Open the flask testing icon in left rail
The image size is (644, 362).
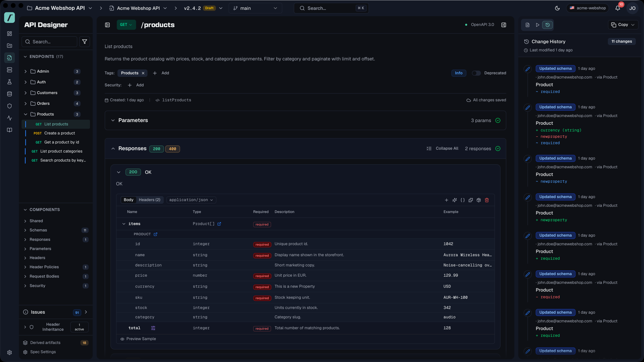coord(9,82)
